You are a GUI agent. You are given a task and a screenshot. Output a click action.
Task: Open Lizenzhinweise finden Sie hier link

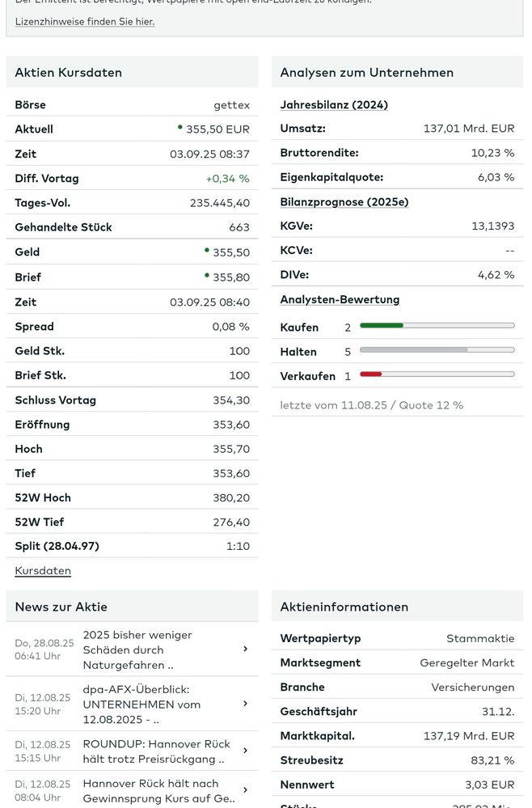85,22
